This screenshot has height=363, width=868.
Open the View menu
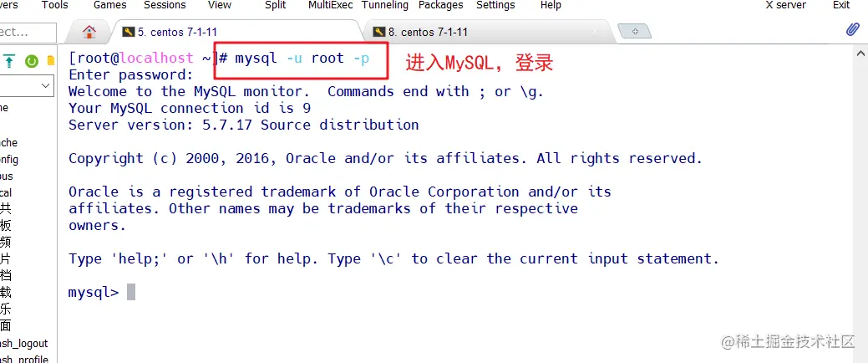220,5
